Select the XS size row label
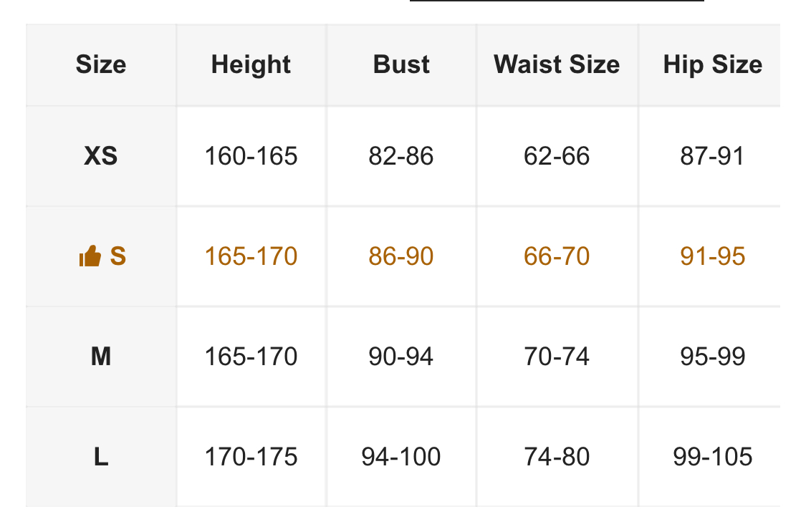The width and height of the screenshot is (806, 532). 101,156
